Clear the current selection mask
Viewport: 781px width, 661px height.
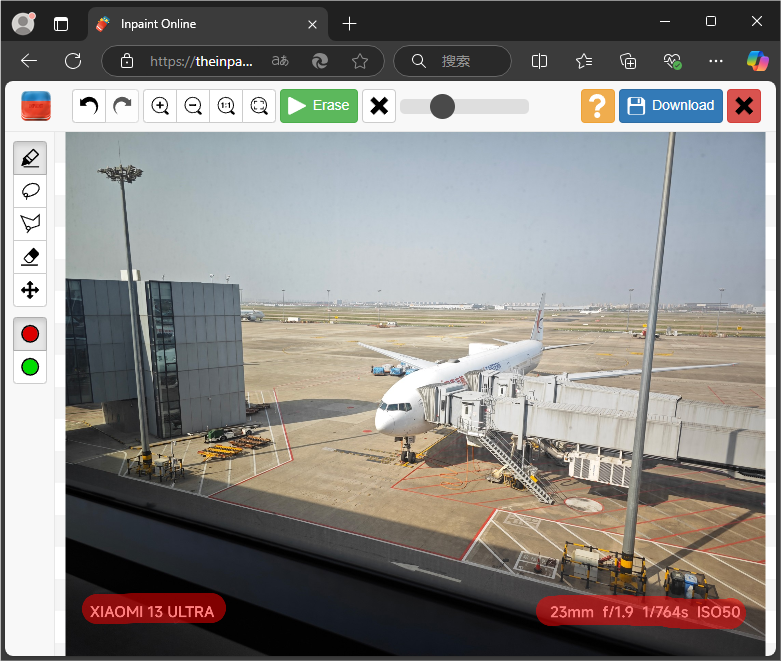[378, 105]
